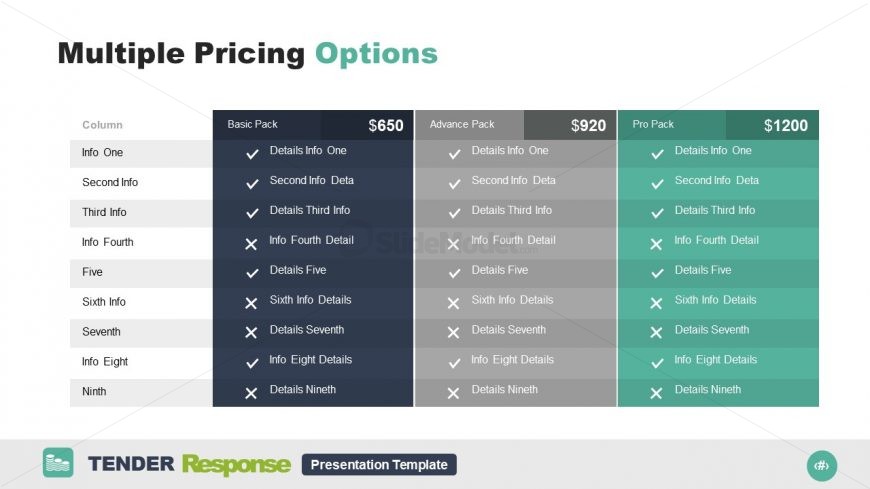Select the Basic Pack header label

coord(252,124)
